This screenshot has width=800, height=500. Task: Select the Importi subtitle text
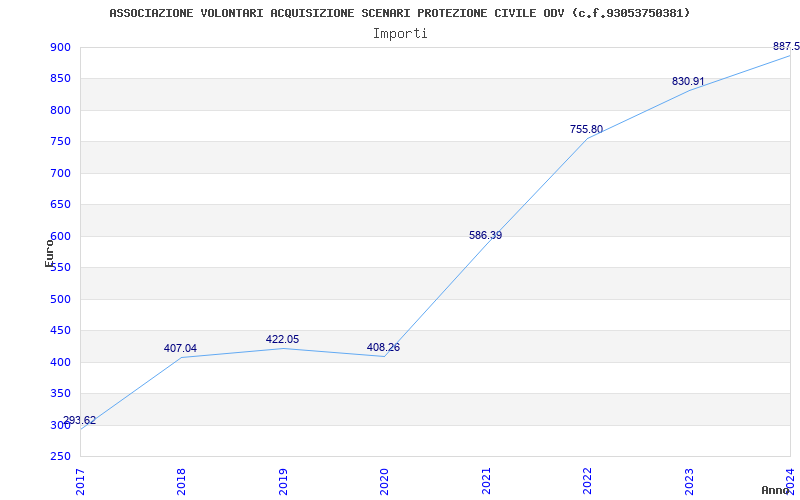400,33
